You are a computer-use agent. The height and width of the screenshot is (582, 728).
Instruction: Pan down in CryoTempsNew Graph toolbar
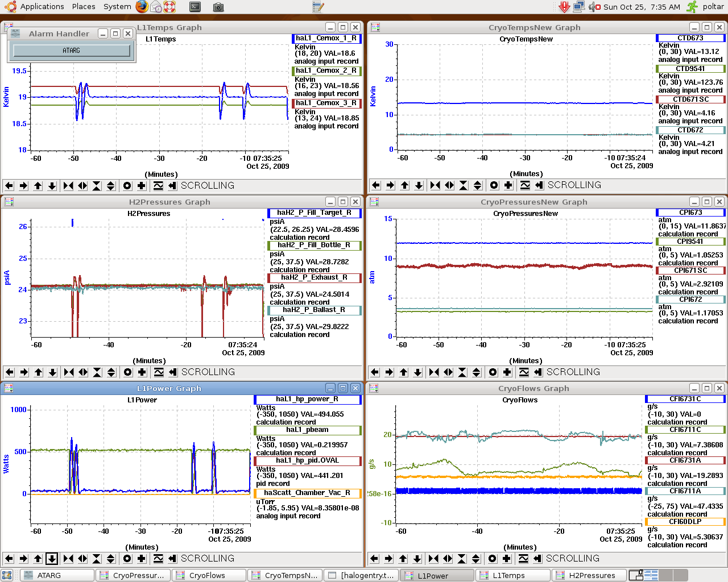[419, 185]
